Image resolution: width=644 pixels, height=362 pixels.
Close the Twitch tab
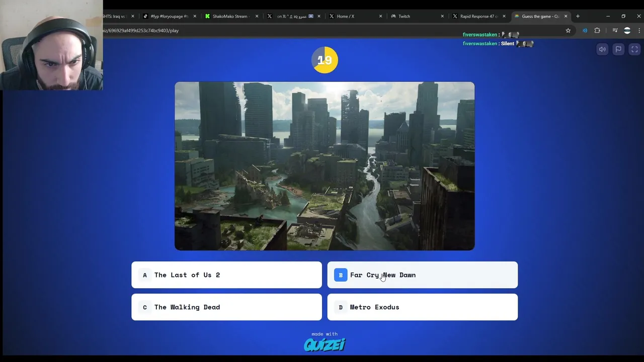[x=442, y=16]
